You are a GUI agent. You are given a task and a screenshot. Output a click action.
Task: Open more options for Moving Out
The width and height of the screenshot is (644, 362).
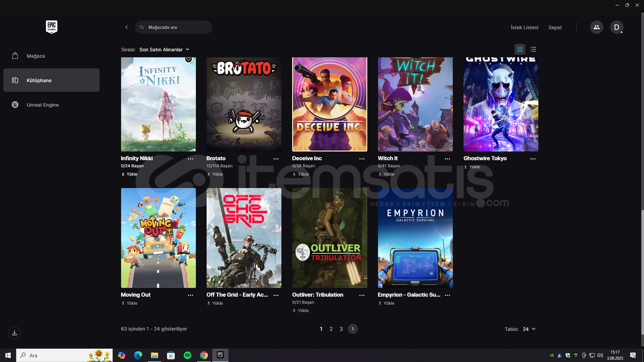click(191, 295)
